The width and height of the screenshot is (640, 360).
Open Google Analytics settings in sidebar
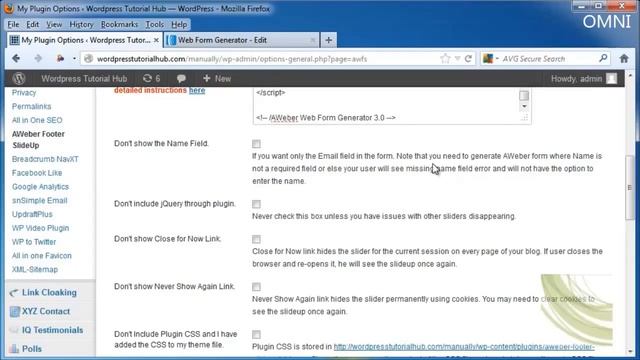40,187
